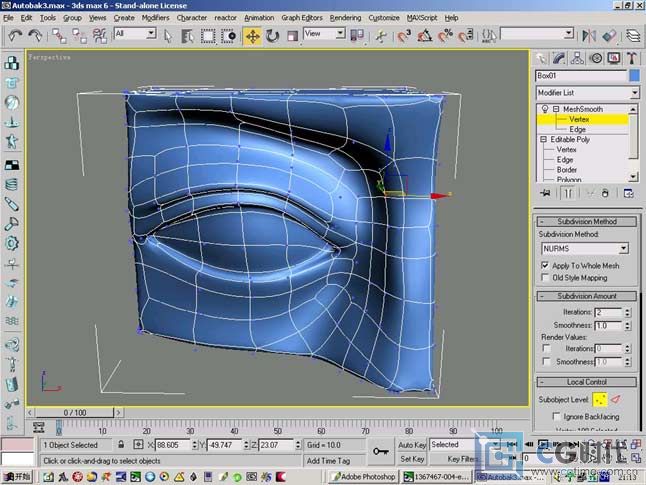Collapse the MeshSmooth modifier tree
Image resolution: width=646 pixels, height=485 pixels.
pyautogui.click(x=555, y=109)
